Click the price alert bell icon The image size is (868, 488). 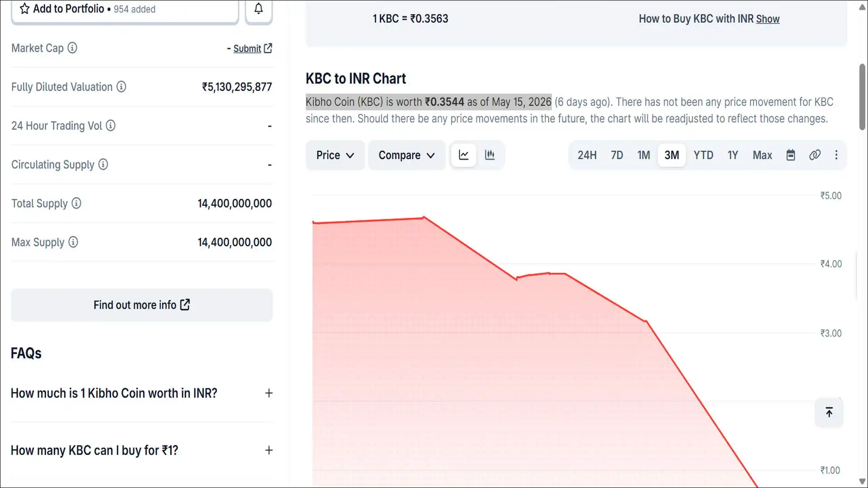(259, 9)
